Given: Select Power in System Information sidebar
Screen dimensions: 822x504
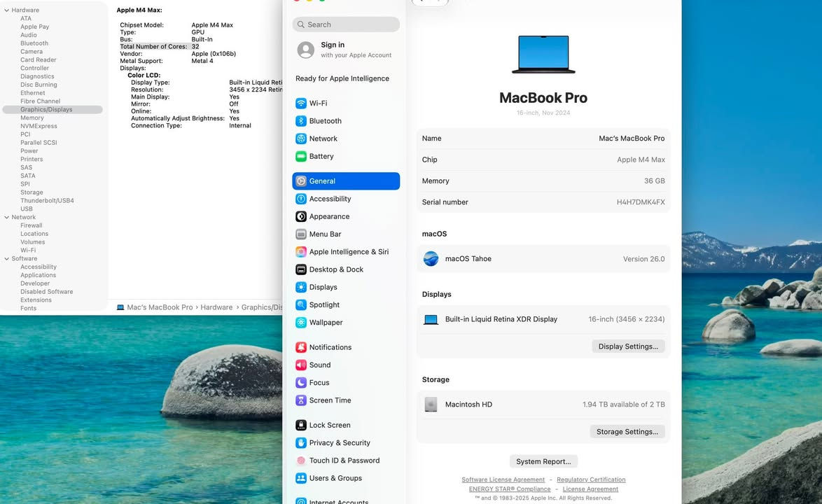Looking at the screenshot, I should [x=29, y=151].
